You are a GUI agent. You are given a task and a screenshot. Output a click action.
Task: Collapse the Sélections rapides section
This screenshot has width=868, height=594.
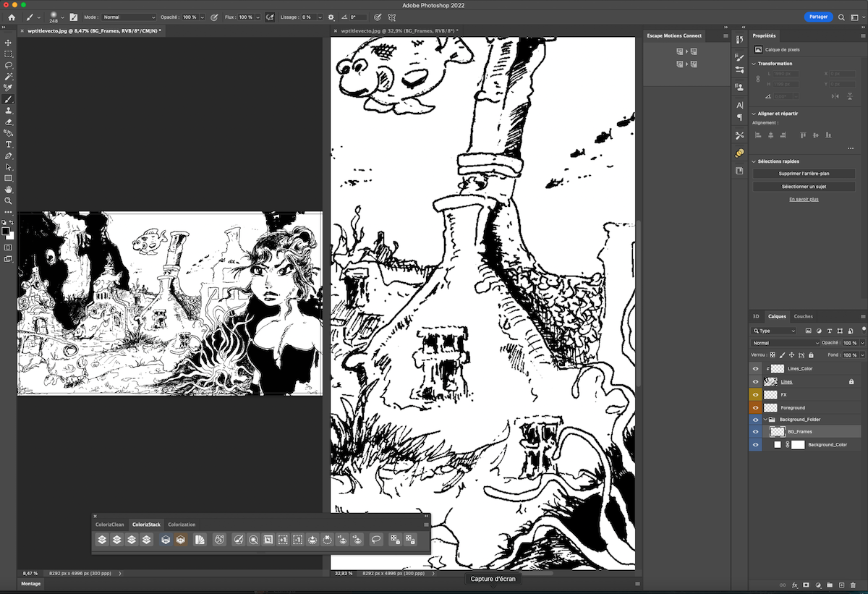tap(754, 161)
